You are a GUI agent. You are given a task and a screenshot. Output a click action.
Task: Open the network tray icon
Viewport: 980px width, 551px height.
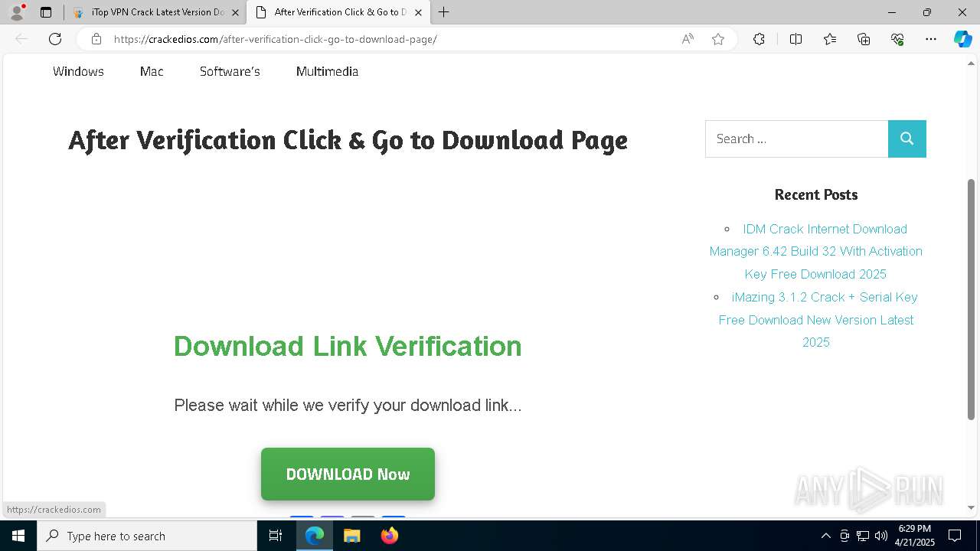tap(863, 536)
